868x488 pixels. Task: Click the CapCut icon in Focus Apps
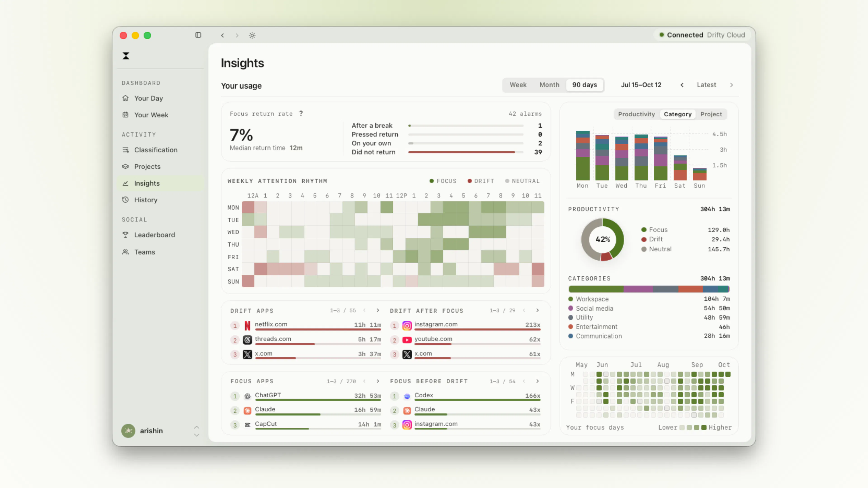(247, 425)
